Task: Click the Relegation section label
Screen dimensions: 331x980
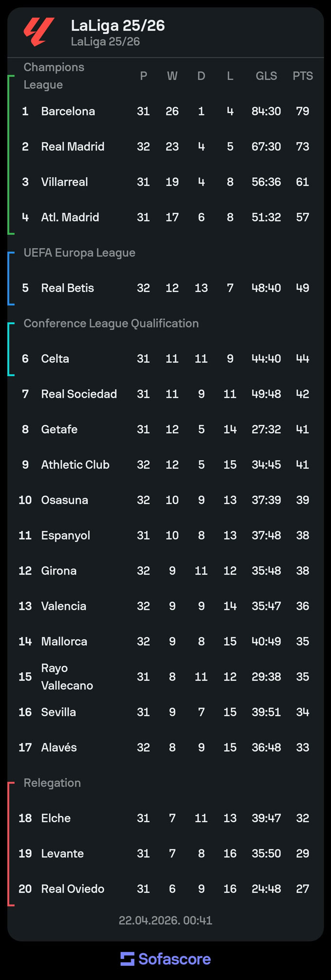Action: (52, 782)
